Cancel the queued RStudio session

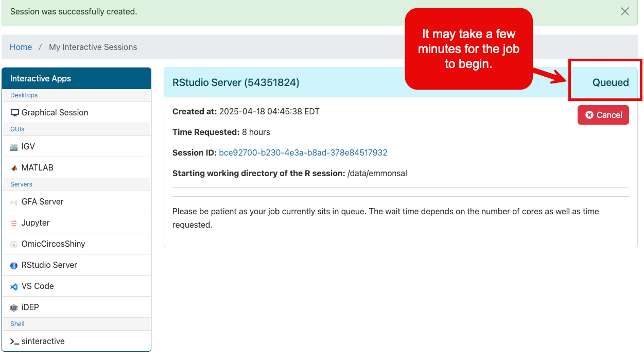(603, 115)
